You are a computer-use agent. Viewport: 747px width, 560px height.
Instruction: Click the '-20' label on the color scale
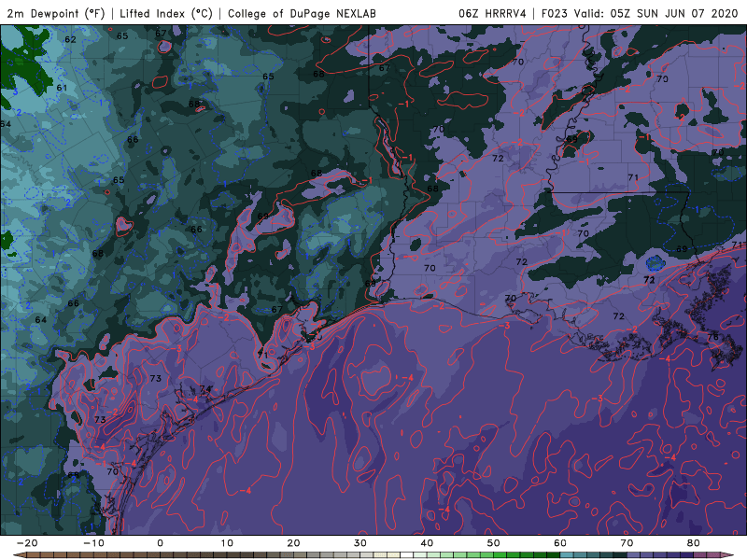27,543
